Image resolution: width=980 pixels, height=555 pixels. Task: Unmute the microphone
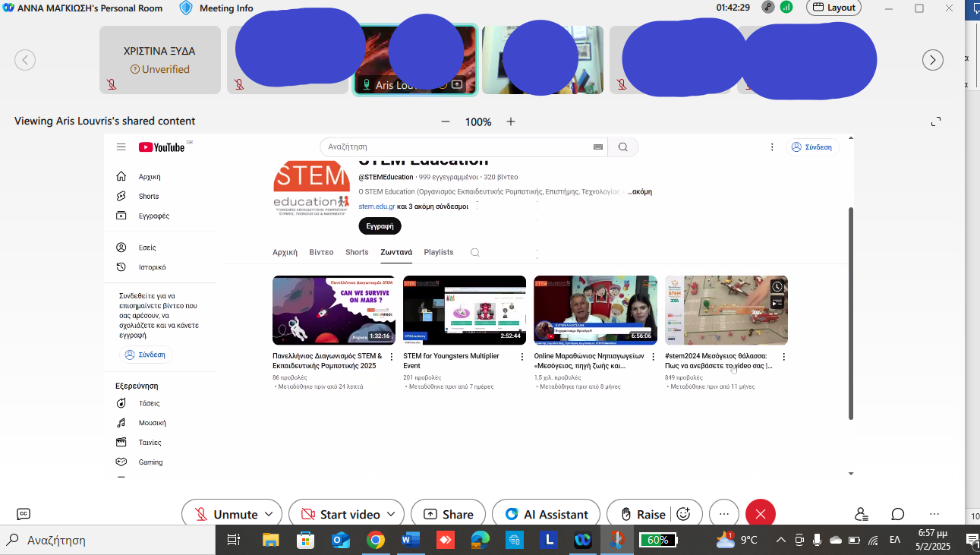click(225, 514)
